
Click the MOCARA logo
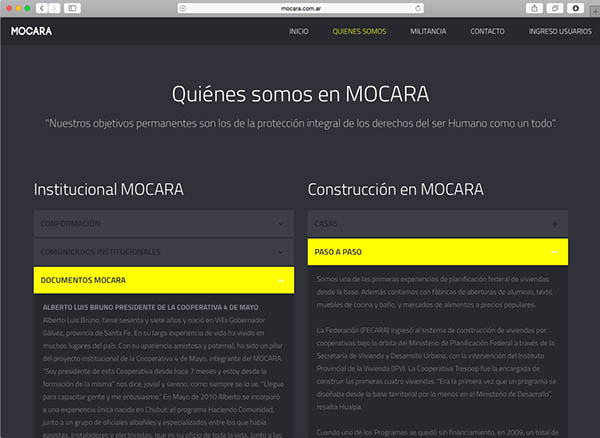point(31,31)
